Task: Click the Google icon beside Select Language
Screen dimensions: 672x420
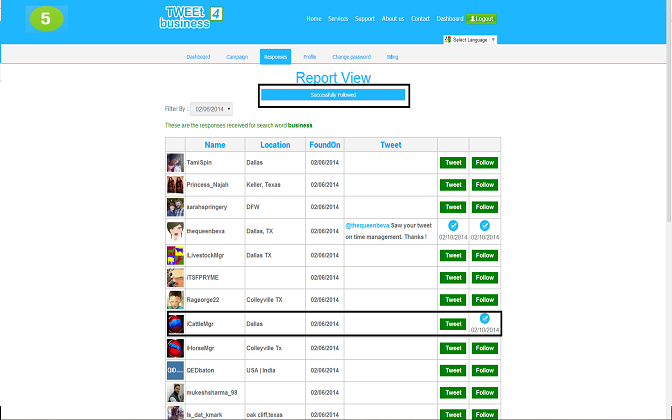Action: [x=448, y=39]
